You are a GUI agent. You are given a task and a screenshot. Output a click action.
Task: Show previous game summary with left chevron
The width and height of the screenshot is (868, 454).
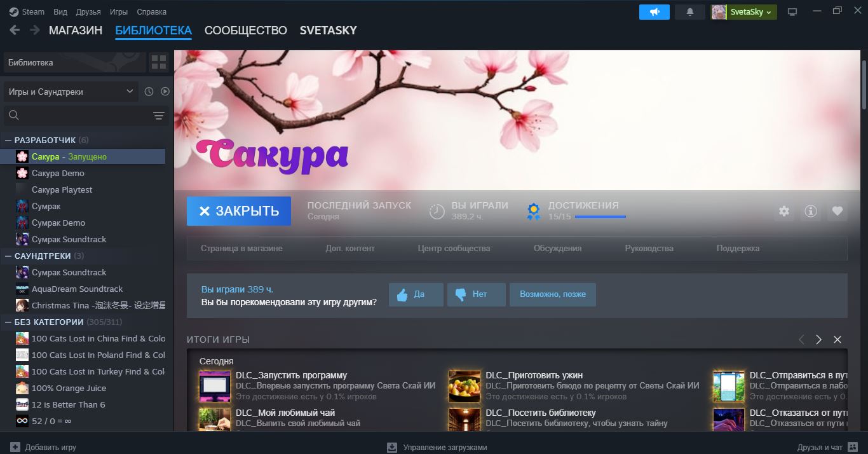(x=801, y=340)
